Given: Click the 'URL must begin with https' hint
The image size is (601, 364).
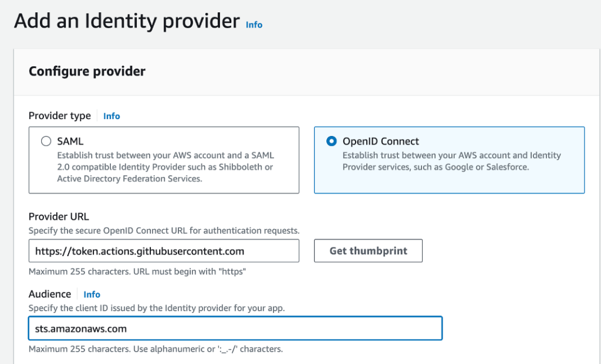Looking at the screenshot, I should [x=137, y=272].
